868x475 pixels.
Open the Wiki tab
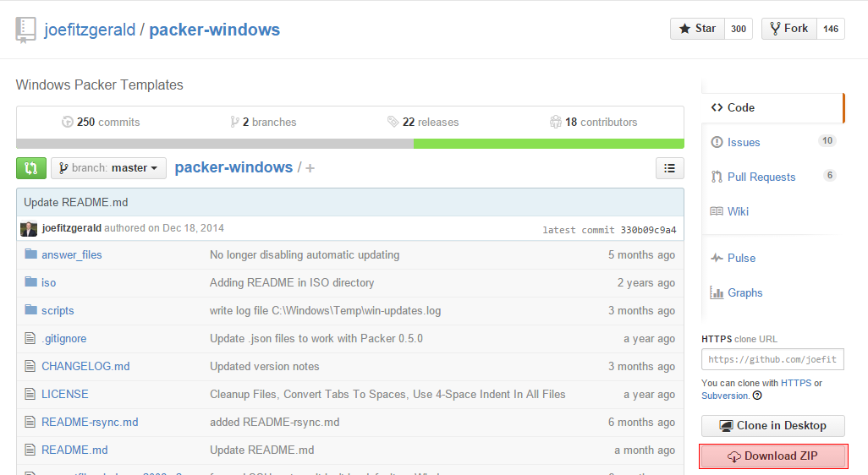click(738, 211)
